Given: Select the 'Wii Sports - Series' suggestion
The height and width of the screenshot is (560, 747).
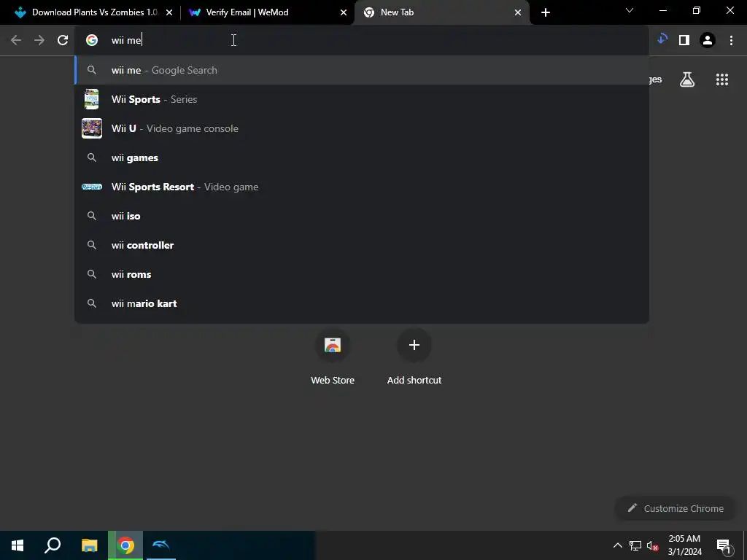Looking at the screenshot, I should pyautogui.click(x=362, y=99).
